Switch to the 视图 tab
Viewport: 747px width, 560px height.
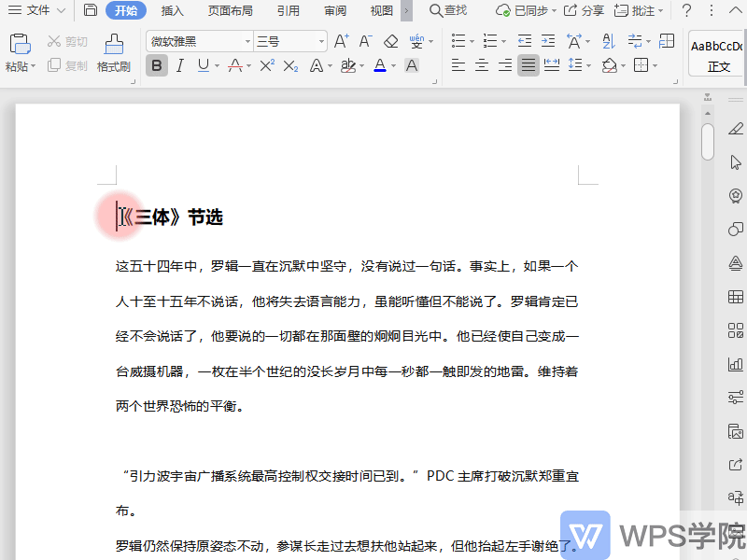[x=382, y=10]
